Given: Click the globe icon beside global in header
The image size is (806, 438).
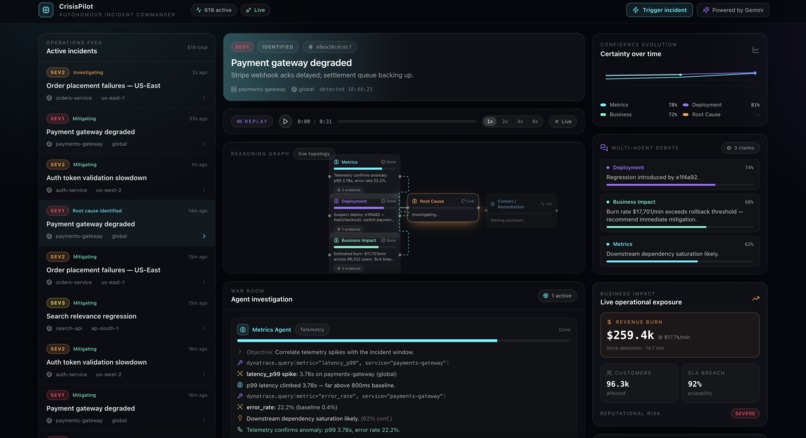Looking at the screenshot, I should 294,89.
